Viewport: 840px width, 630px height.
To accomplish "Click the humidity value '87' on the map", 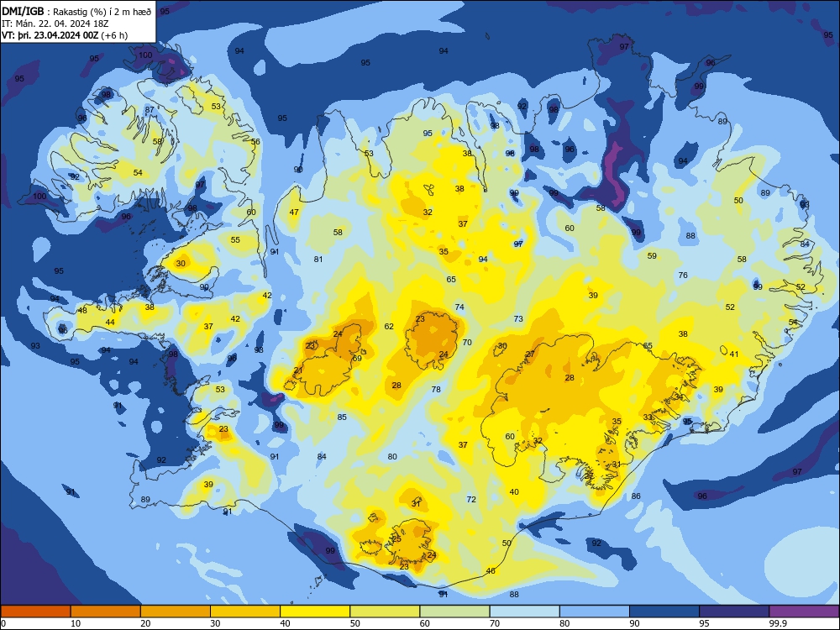I will pos(150,110).
